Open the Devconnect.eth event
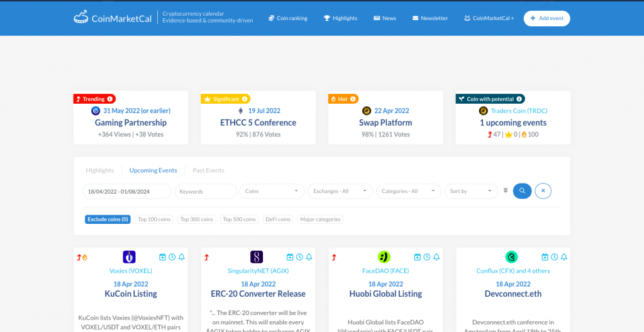Image resolution: width=644 pixels, height=332 pixels. click(x=513, y=294)
